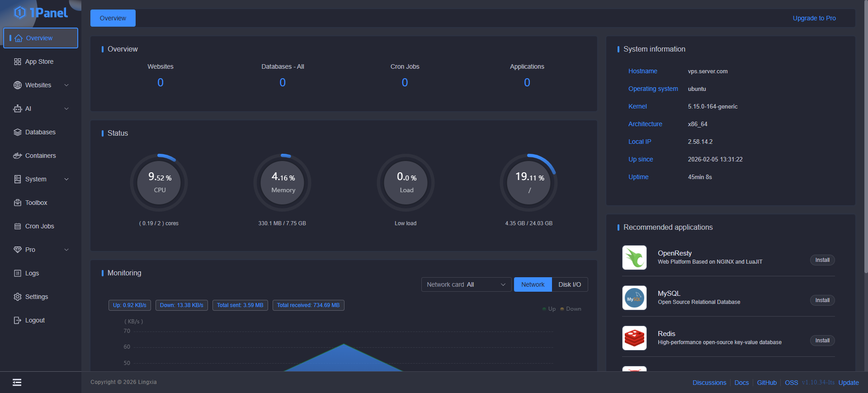Expand the System sidebar submenu

pos(66,179)
